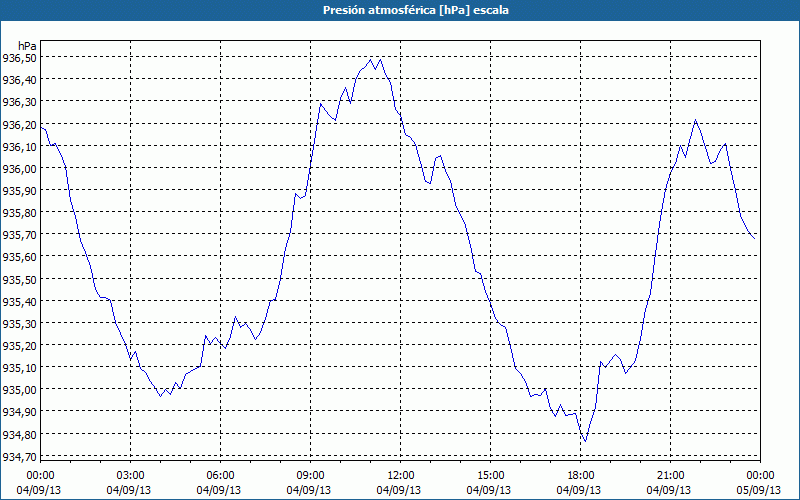Click the 935,80 y-axis value

point(19,212)
